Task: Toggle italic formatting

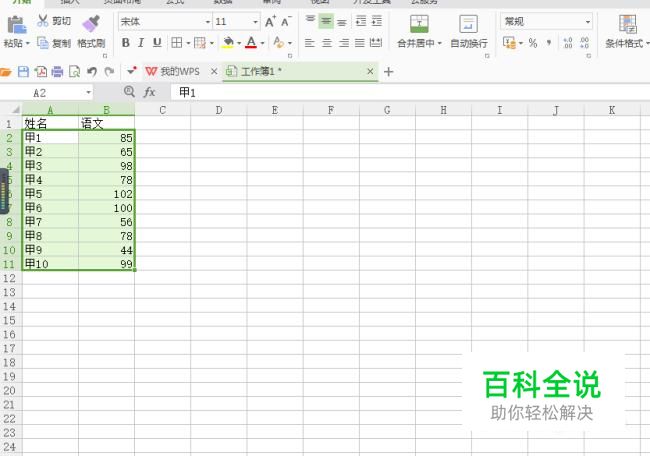Action: (141, 43)
